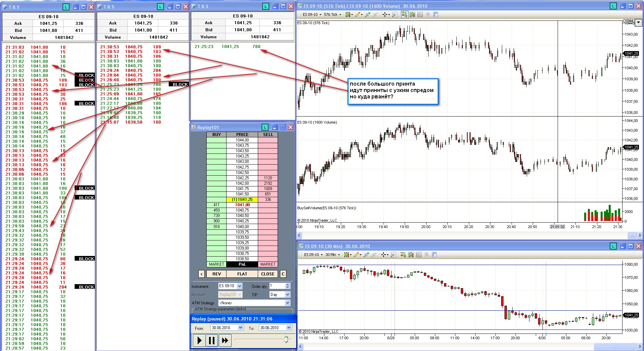
Task: Open the ES 09-10 instrument menu in 30 Min chart
Action: click(313, 255)
